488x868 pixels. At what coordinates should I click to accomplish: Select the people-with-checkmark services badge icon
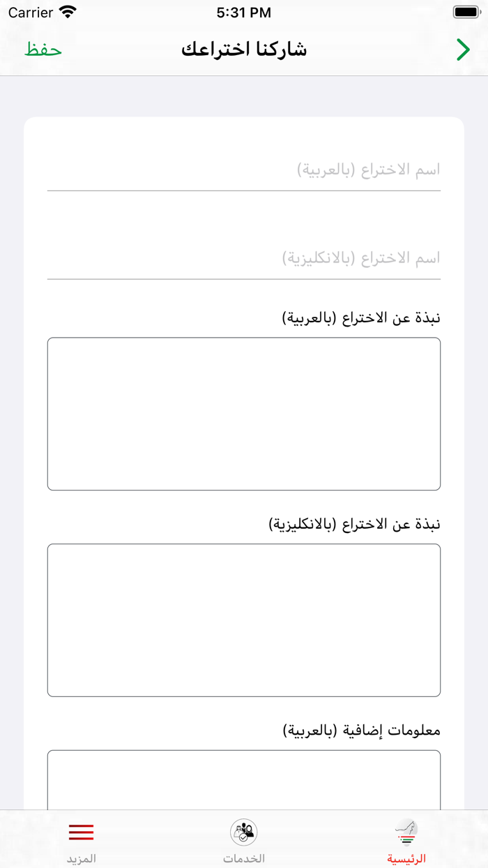click(244, 830)
